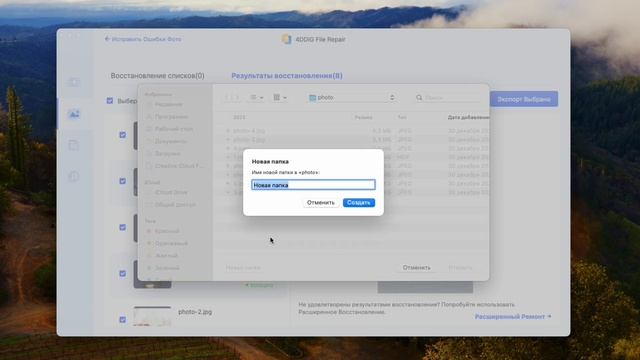The width and height of the screenshot is (640, 360).
Task: Open the list view options dropdown
Action: (257, 98)
